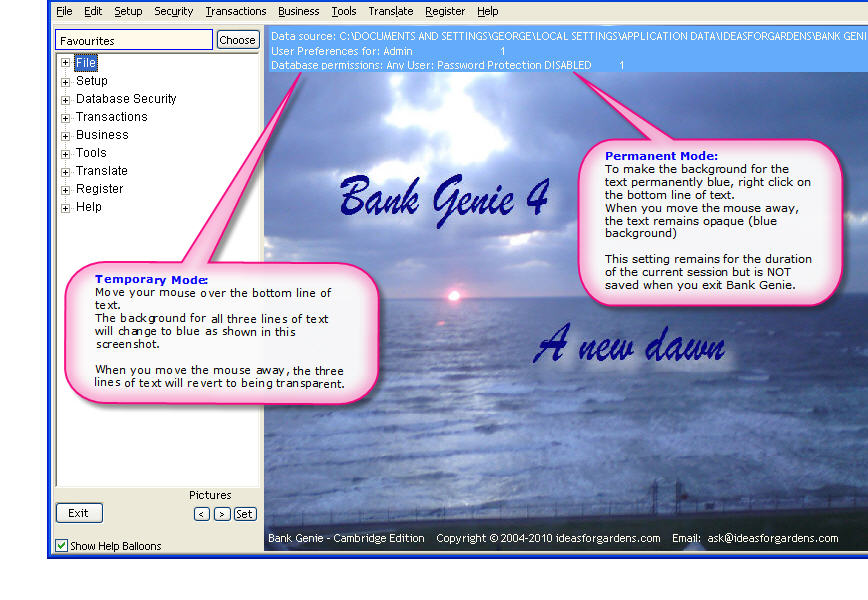Open the Edit menu
868x600 pixels.
(93, 11)
